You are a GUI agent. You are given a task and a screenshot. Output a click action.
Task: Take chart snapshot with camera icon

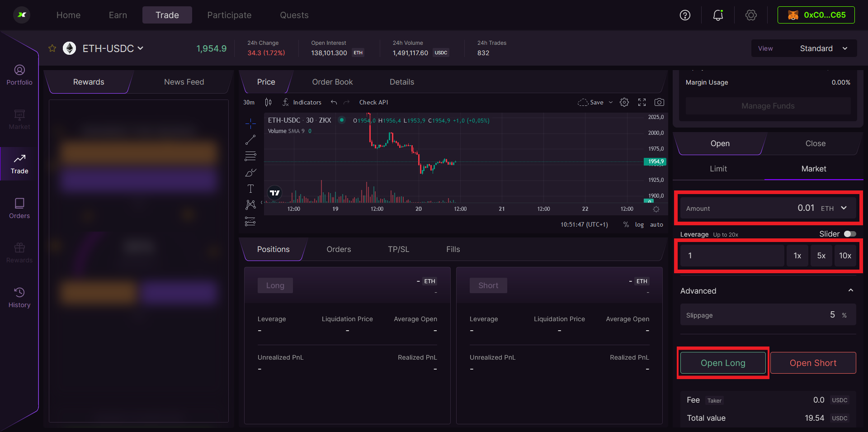tap(660, 102)
